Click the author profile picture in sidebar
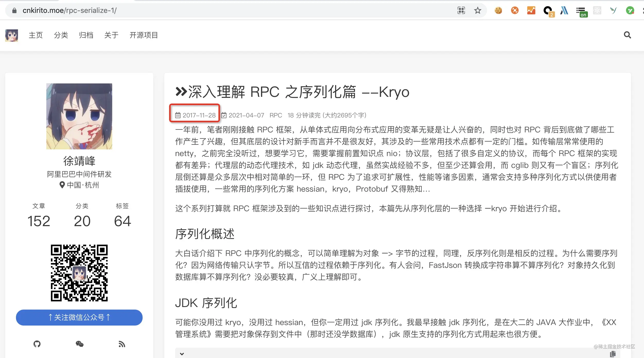This screenshot has width=644, height=358. [79, 116]
